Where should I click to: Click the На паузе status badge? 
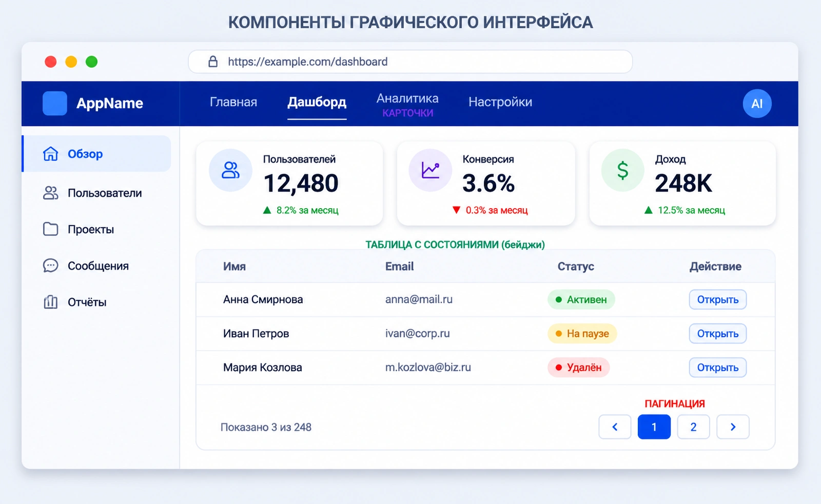tap(582, 334)
